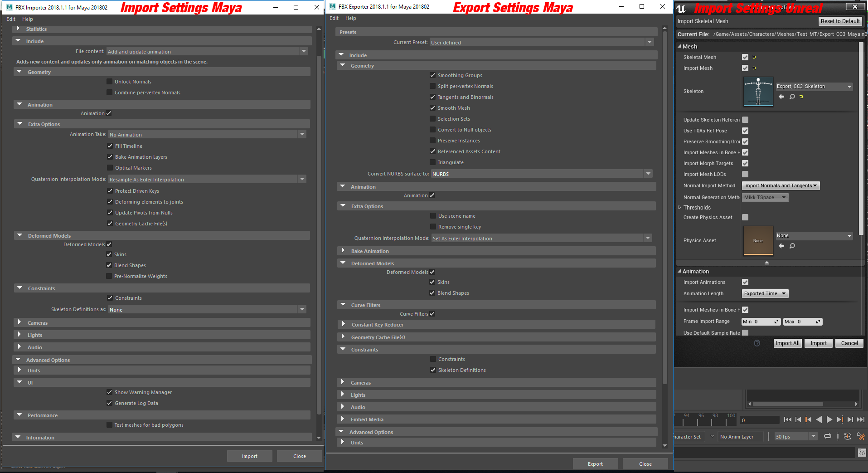Step back one frame in Maya timeline
This screenshot has width=868, height=473.
tap(798, 419)
